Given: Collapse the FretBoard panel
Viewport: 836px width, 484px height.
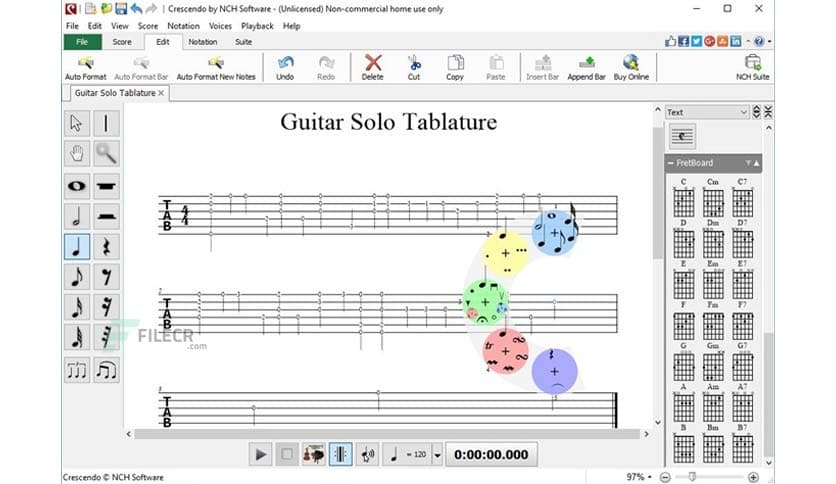Looking at the screenshot, I should [670, 163].
